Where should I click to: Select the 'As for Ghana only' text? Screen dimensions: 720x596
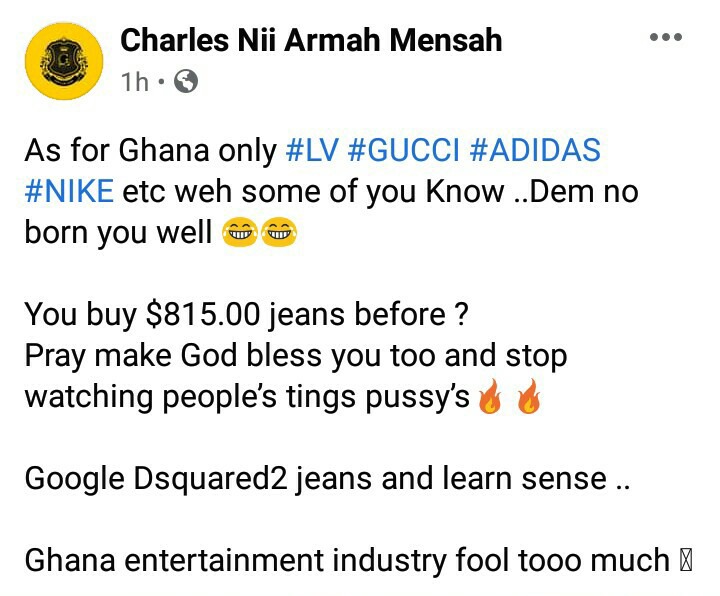tap(151, 150)
